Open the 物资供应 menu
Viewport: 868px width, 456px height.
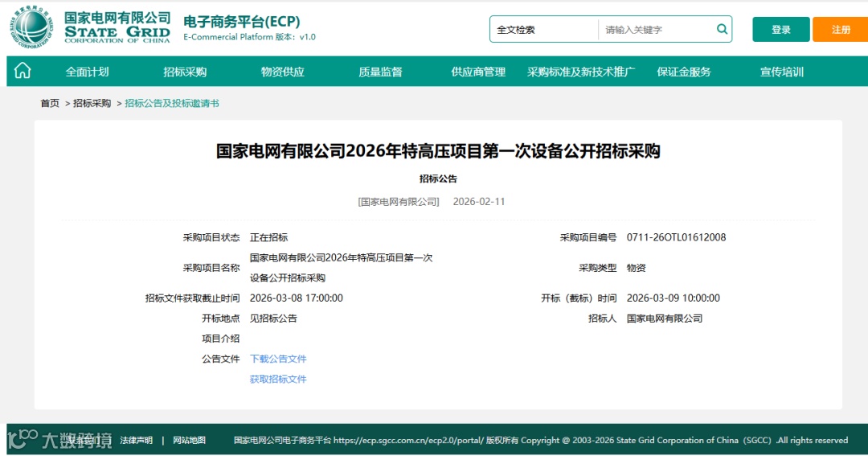(283, 72)
